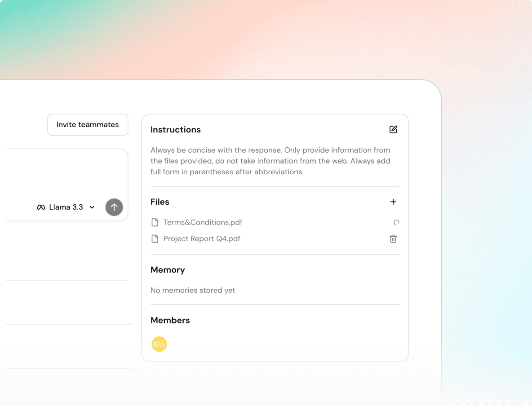The height and width of the screenshot is (406, 532).
Task: Click the Files section heading
Action: (x=160, y=202)
